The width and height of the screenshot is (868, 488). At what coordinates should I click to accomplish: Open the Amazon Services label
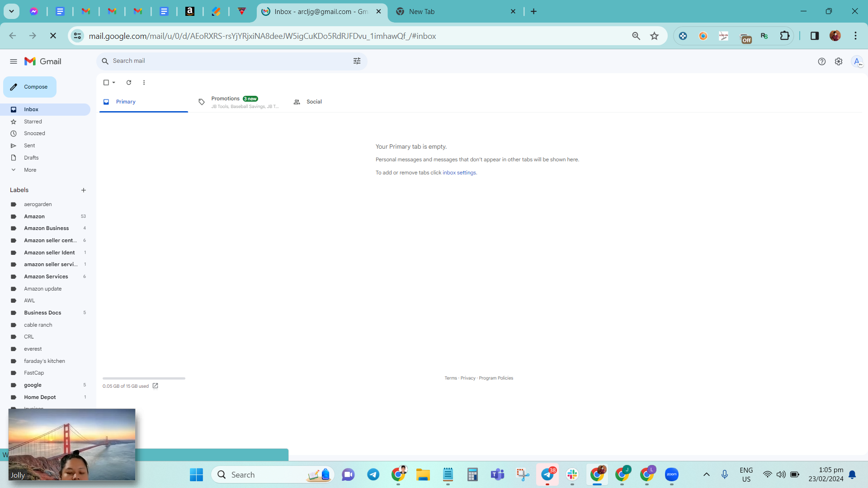(x=45, y=277)
